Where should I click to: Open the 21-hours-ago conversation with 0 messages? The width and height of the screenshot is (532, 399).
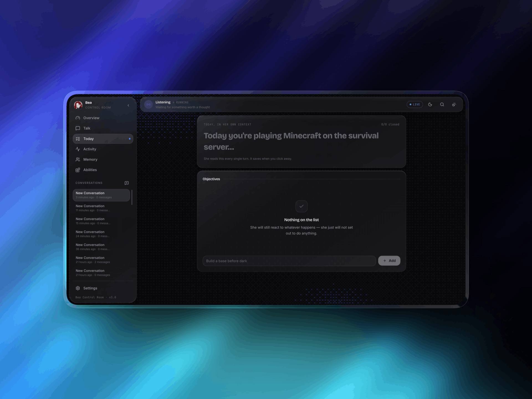tap(101, 273)
